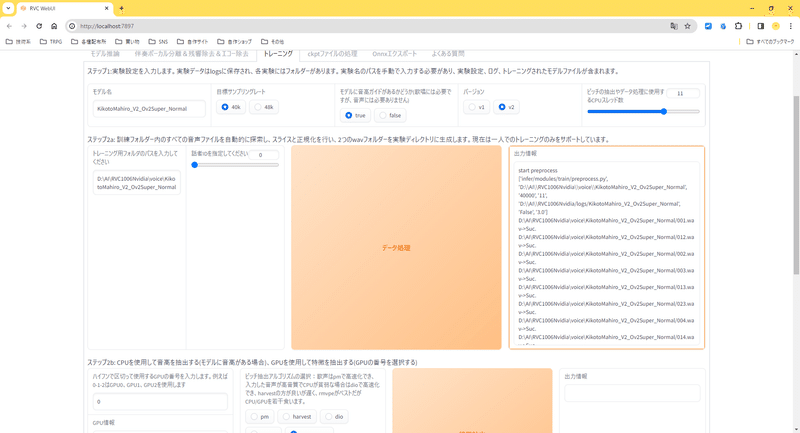This screenshot has height=433, width=800.
Task: Open the その他 bookmarks folder
Action: pyautogui.click(x=272, y=42)
